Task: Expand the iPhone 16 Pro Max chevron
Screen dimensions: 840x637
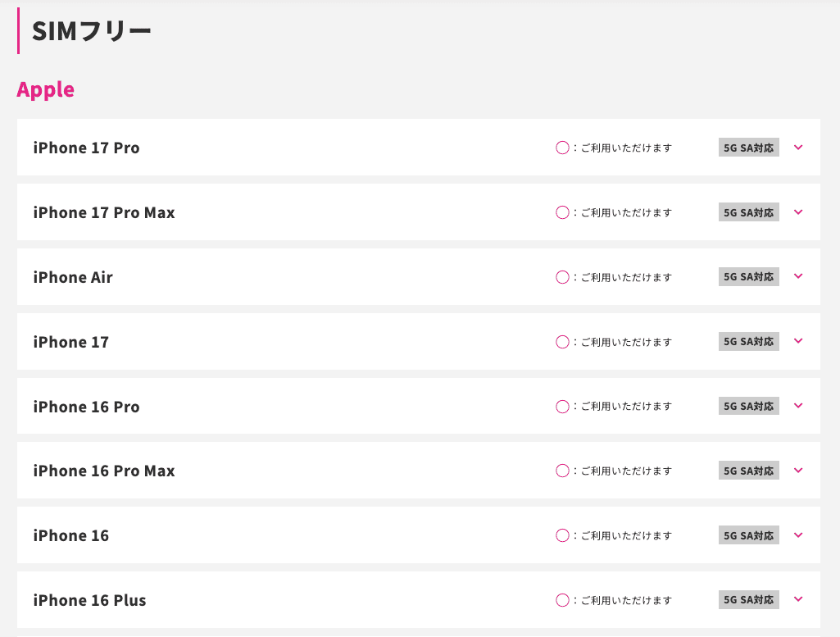Action: pyautogui.click(x=798, y=471)
